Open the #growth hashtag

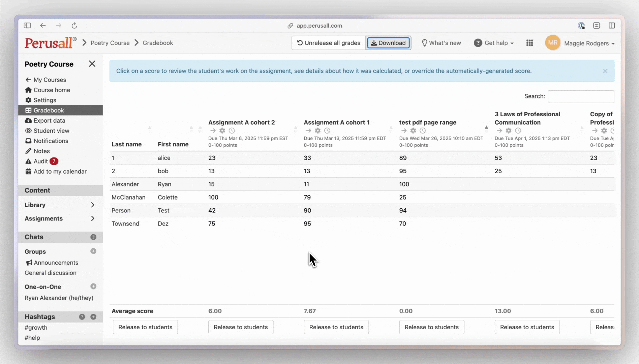pos(36,327)
